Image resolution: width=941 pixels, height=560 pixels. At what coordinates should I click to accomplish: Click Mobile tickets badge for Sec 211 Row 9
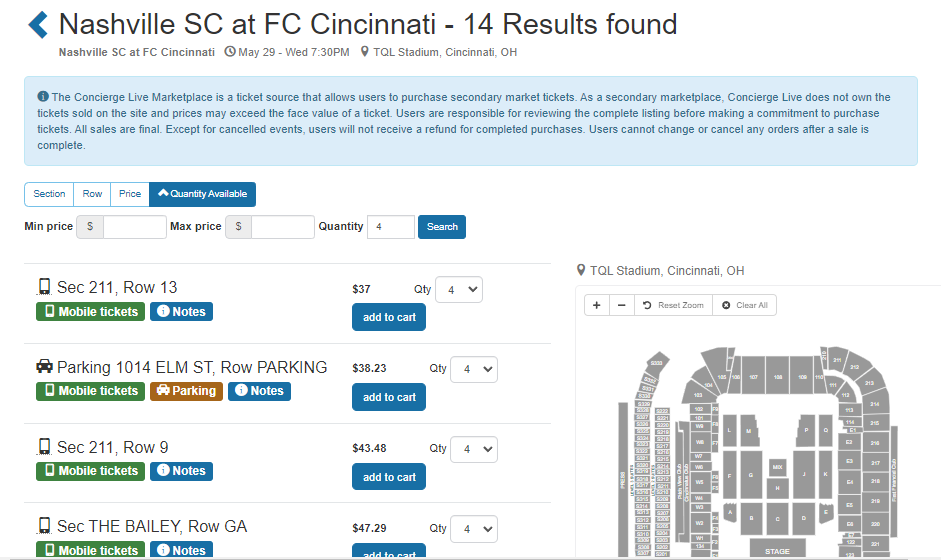click(x=90, y=471)
